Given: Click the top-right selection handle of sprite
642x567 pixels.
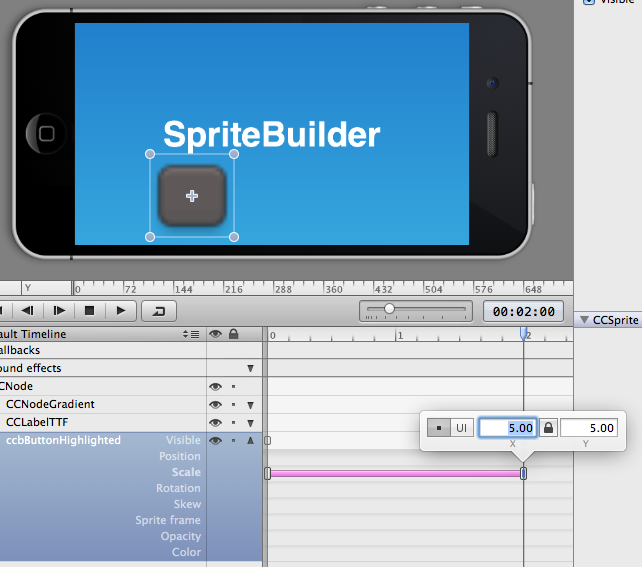Looking at the screenshot, I should [234, 154].
